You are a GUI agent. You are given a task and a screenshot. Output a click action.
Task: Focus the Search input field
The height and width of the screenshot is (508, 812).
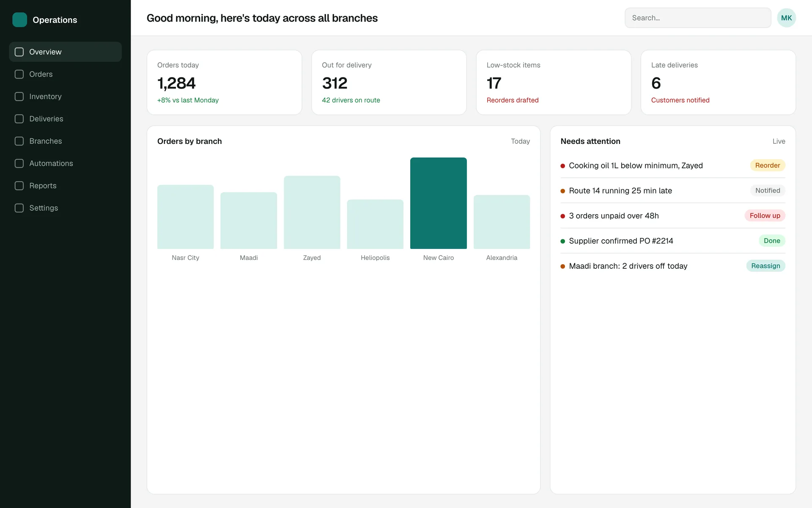698,18
